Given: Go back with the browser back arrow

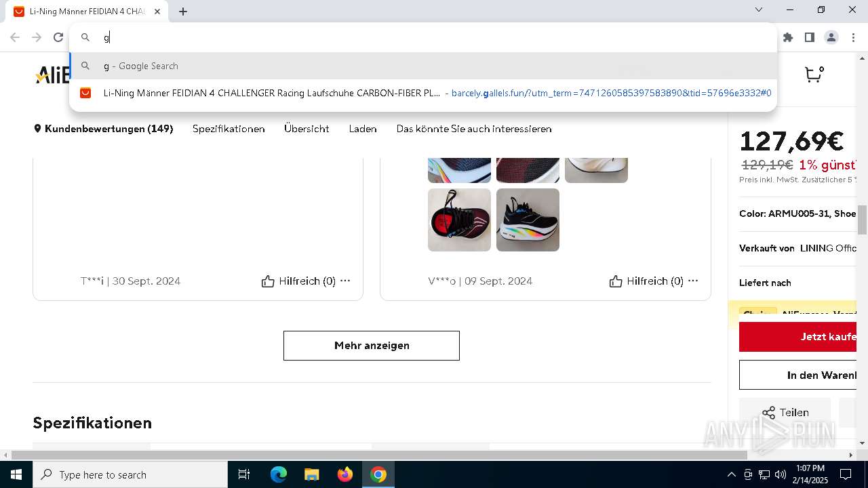Looking at the screenshot, I should click(15, 37).
